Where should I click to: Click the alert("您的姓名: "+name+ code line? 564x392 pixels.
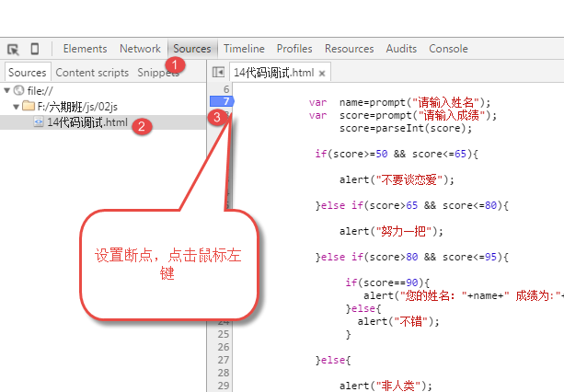[x=464, y=295]
